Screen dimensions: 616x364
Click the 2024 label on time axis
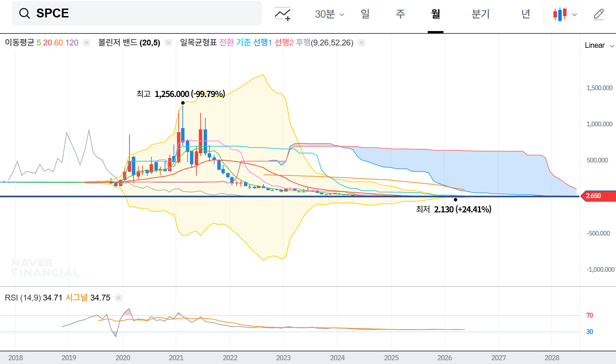[x=337, y=358]
